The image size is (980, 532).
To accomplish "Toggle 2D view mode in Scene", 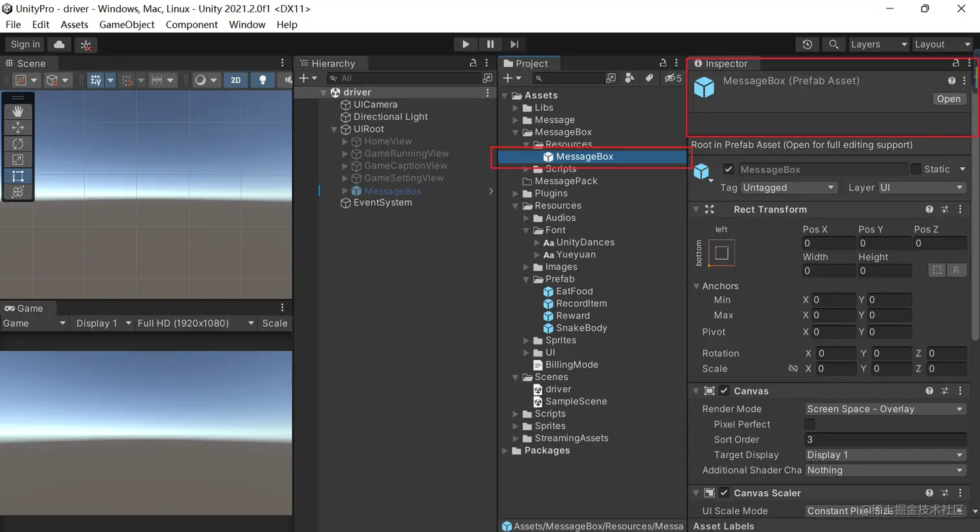I will (x=236, y=80).
